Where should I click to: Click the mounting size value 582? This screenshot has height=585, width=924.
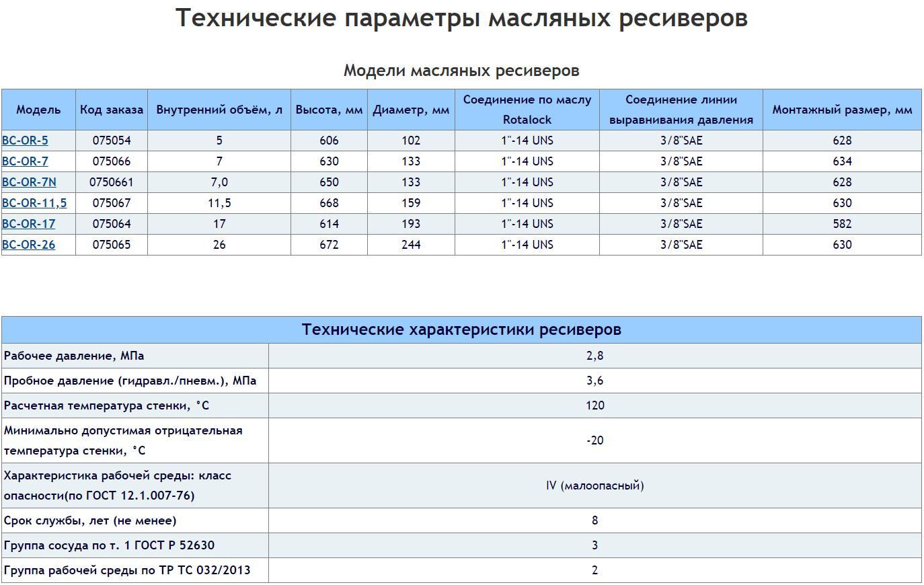coord(842,224)
